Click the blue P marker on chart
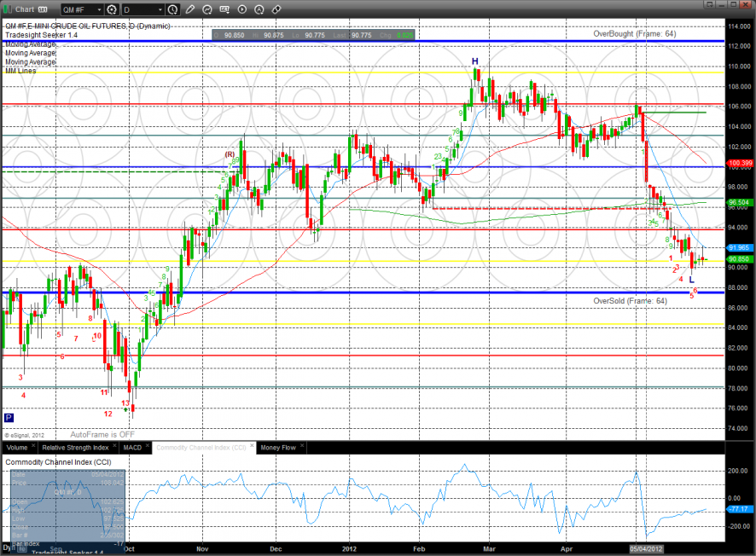Viewport: 756px width, 556px height. point(9,418)
